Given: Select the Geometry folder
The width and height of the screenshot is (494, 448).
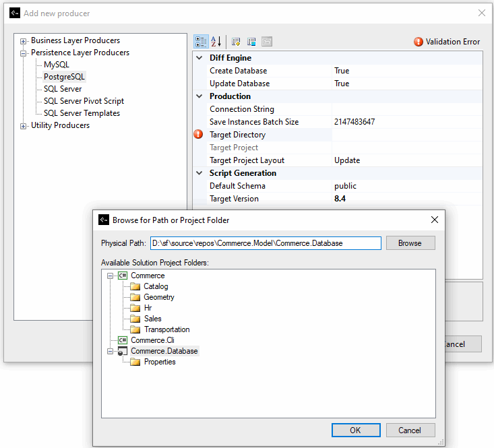Looking at the screenshot, I should [x=159, y=297].
